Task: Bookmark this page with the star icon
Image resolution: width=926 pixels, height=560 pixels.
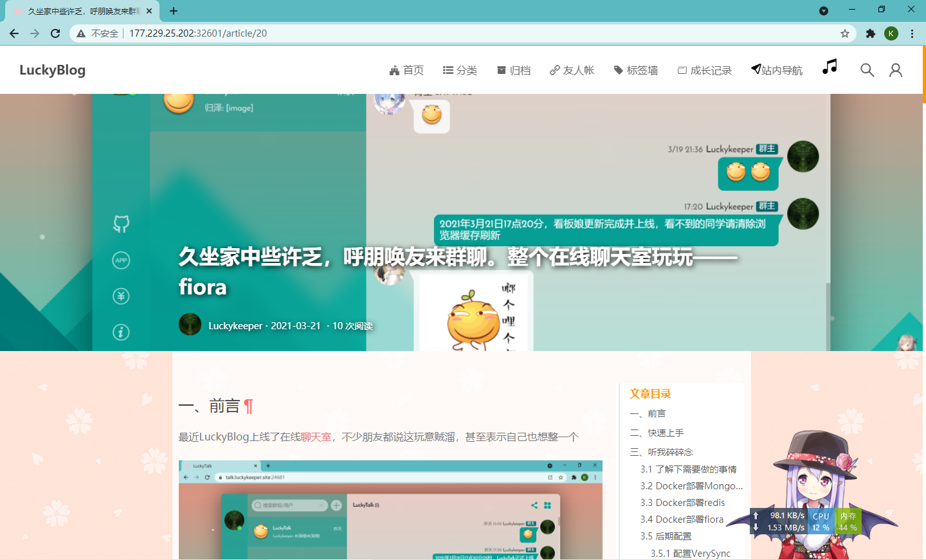Action: pos(845,33)
